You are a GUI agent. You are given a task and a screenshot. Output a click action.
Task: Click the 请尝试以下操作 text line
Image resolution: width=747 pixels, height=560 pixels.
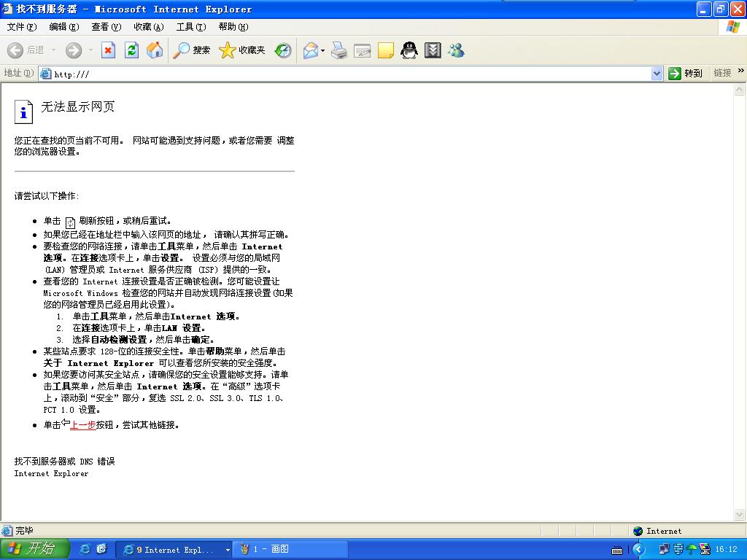pyautogui.click(x=47, y=196)
